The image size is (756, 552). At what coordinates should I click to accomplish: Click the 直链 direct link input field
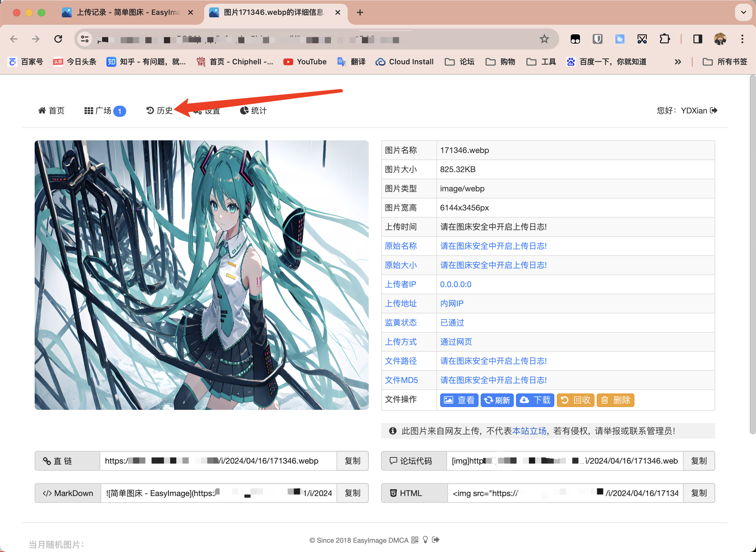pyautogui.click(x=218, y=461)
